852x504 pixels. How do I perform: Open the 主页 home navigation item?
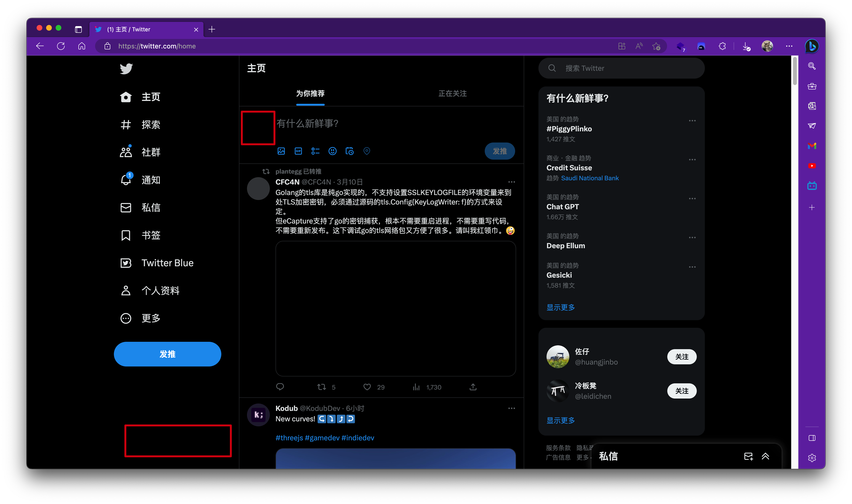[140, 97]
